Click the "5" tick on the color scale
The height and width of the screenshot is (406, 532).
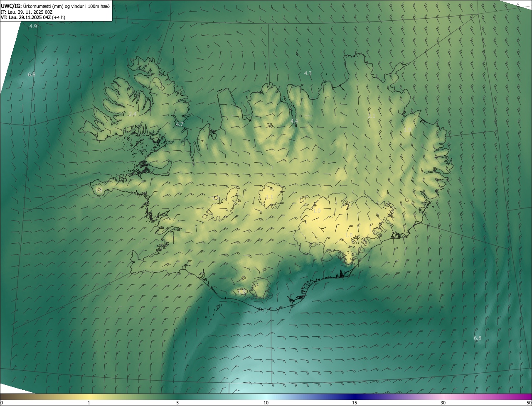[x=177, y=403]
